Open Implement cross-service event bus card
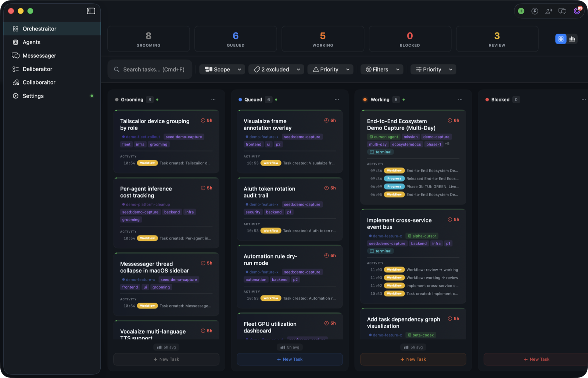 click(x=413, y=256)
